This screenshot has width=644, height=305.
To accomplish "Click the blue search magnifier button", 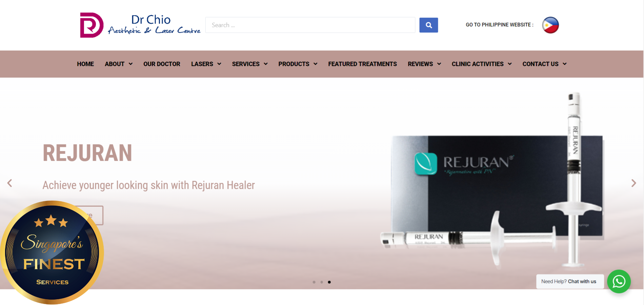I will tap(428, 25).
